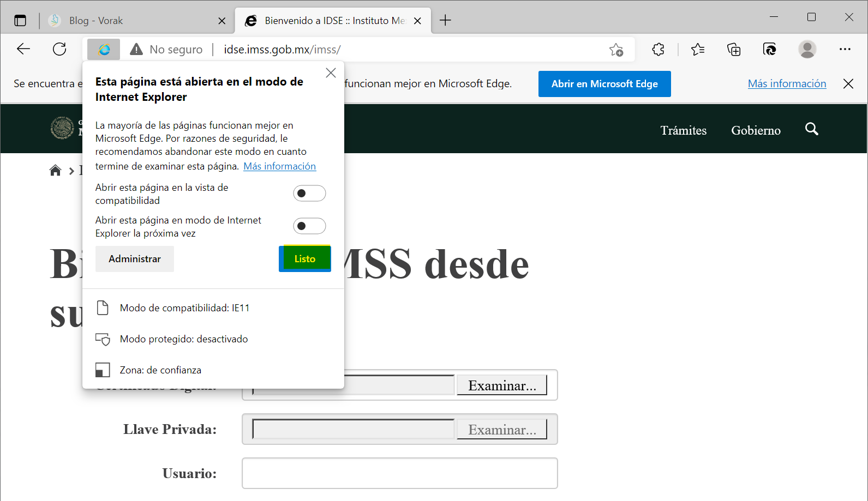Viewport: 868px width, 501px height.
Task: Go back with the back arrow
Action: 23,49
